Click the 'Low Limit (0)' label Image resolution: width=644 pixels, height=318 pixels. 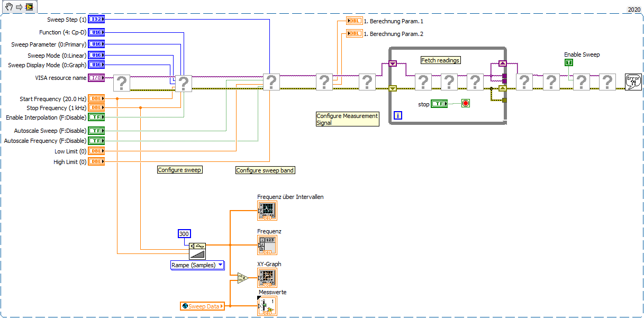click(70, 151)
